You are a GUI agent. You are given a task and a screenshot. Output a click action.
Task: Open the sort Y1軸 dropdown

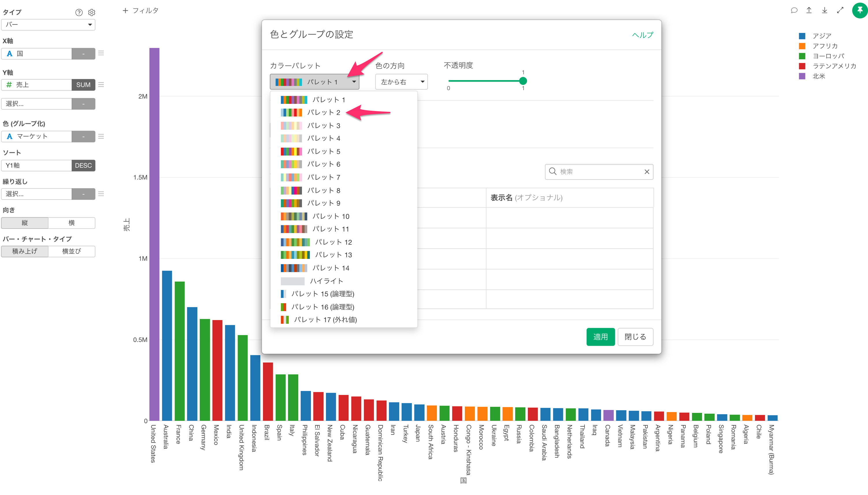coord(37,166)
